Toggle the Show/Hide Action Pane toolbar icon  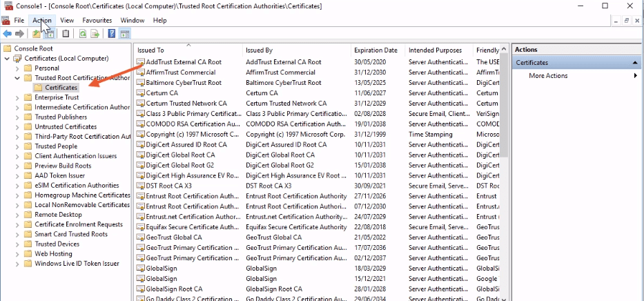coord(124,34)
